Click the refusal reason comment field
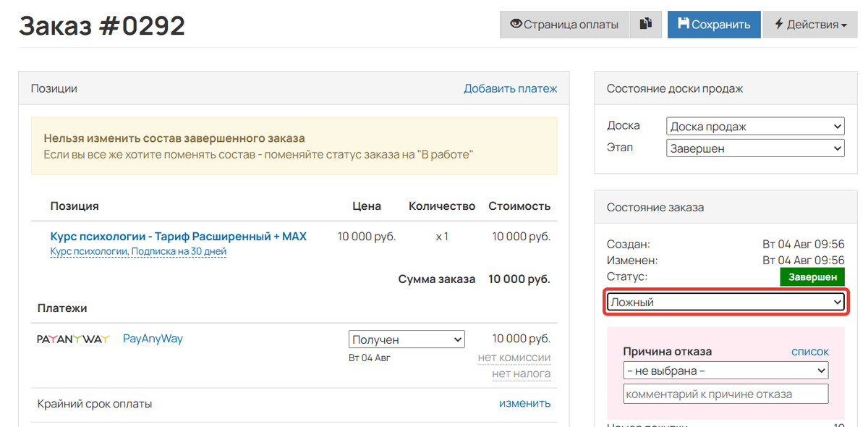 [x=726, y=394]
